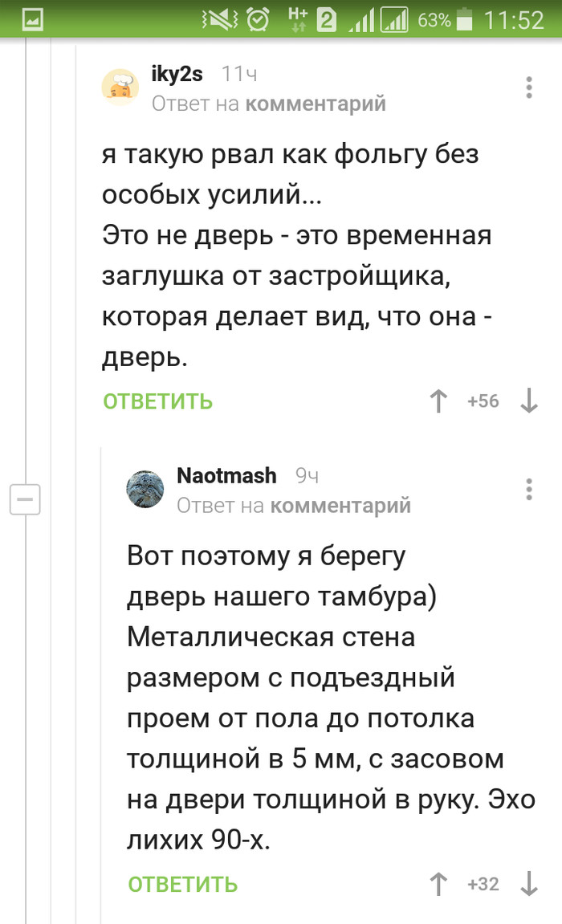Image resolution: width=562 pixels, height=924 pixels.
Task: Go to parent via комментарий link under Naotmash
Action: [x=340, y=505]
